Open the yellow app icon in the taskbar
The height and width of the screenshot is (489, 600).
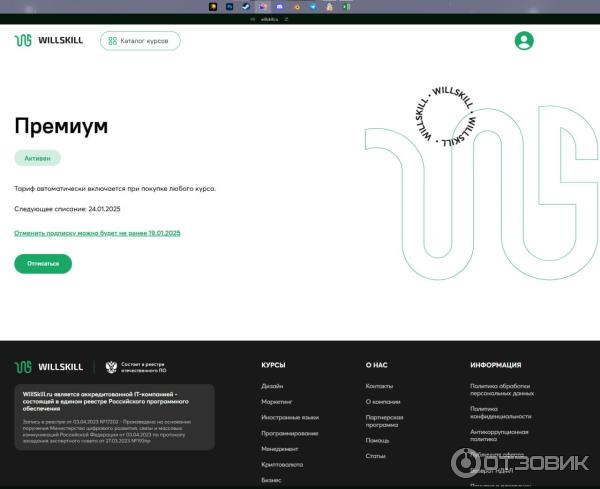(x=213, y=7)
